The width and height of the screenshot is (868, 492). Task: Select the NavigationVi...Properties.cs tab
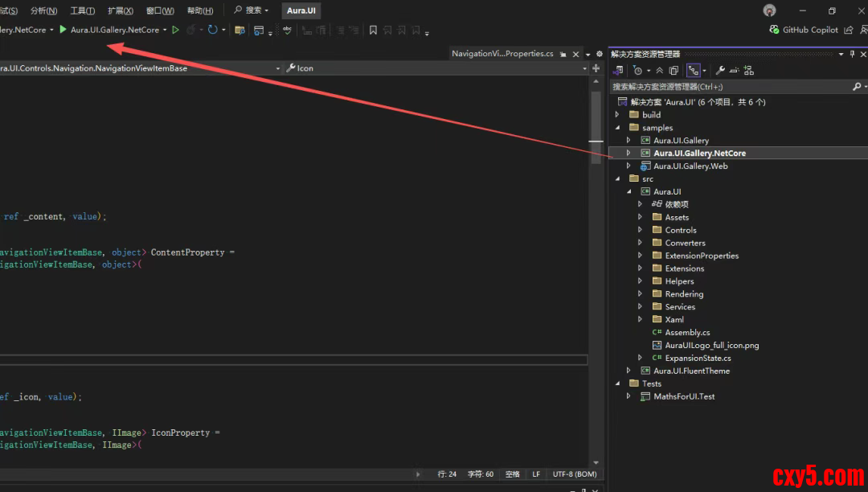pyautogui.click(x=502, y=54)
